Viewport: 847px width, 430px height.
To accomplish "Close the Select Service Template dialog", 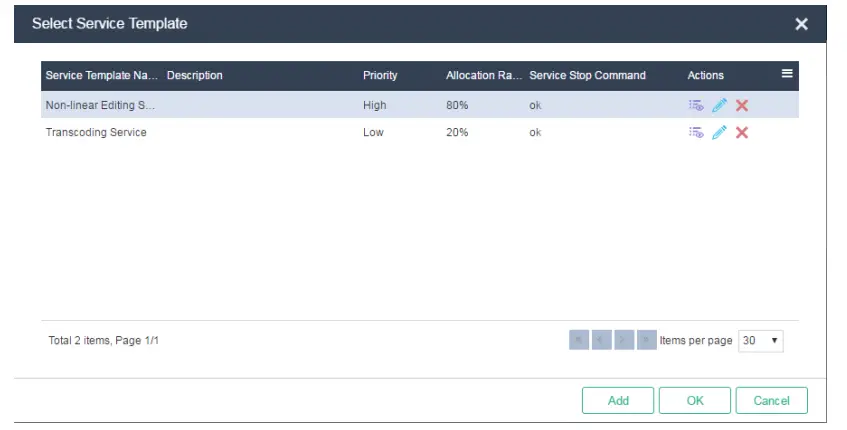I will pos(802,24).
